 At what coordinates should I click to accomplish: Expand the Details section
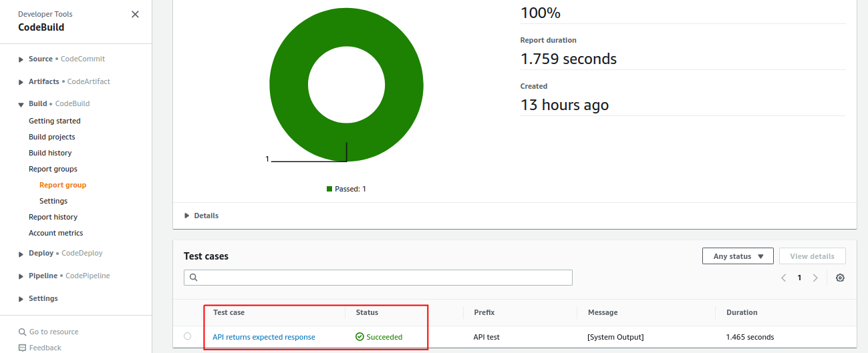(187, 216)
